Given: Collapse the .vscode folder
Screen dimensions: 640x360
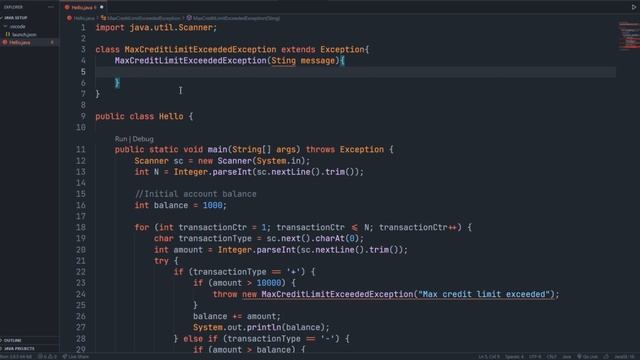Looking at the screenshot, I should [x=16, y=27].
